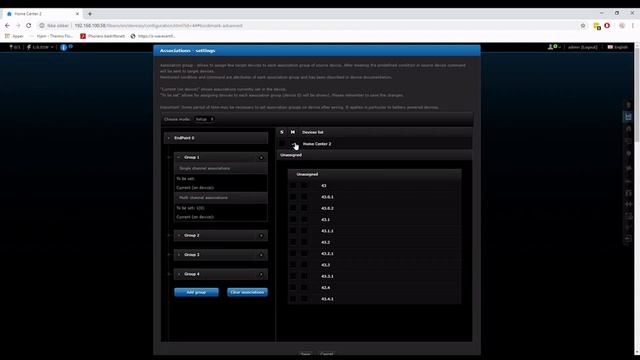Screen dimensions: 640x360
Task: Click the round icon on Group 3 header
Action: pyautogui.click(x=261, y=255)
